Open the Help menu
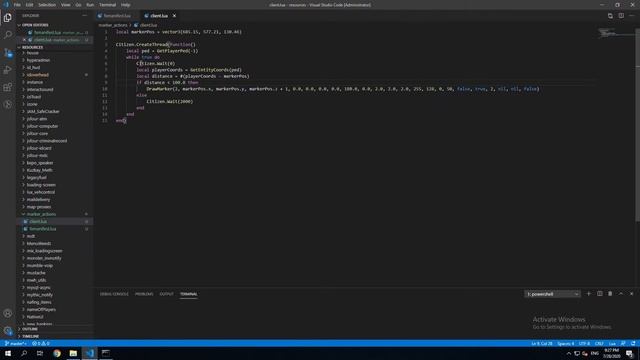Viewport: 640px width, 360px height. click(x=125, y=5)
